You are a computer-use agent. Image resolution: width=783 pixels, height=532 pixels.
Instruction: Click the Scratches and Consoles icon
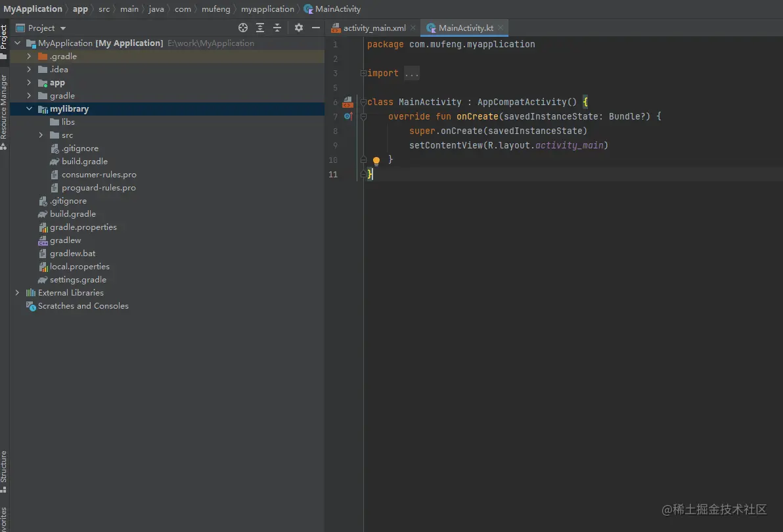pos(31,306)
